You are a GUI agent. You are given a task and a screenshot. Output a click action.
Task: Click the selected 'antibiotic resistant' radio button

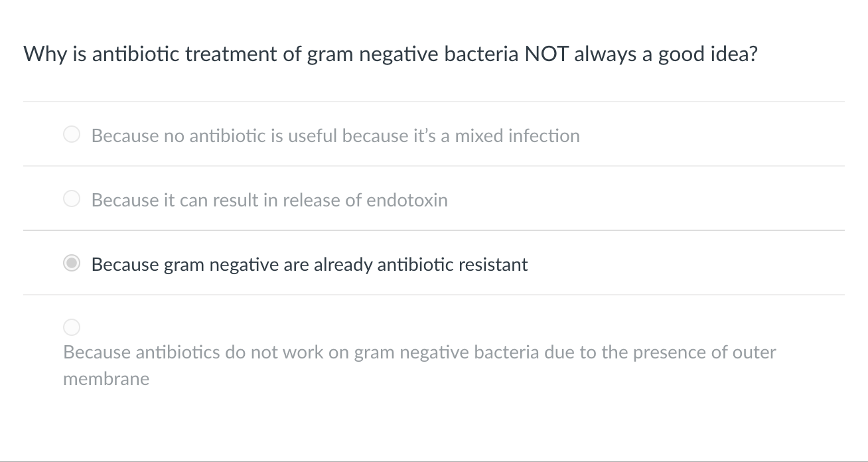click(71, 263)
